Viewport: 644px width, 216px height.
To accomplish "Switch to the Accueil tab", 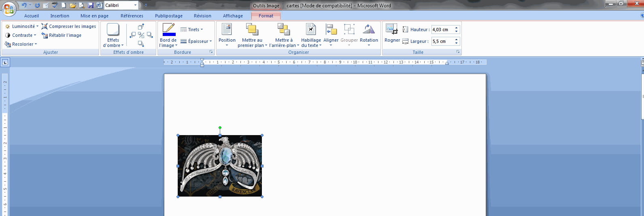I will click(32, 16).
